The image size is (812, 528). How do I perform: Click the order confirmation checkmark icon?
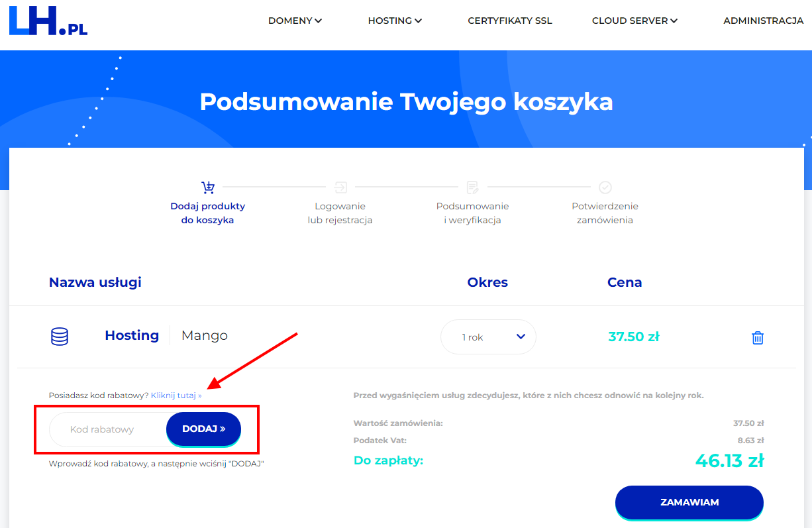[x=605, y=187]
